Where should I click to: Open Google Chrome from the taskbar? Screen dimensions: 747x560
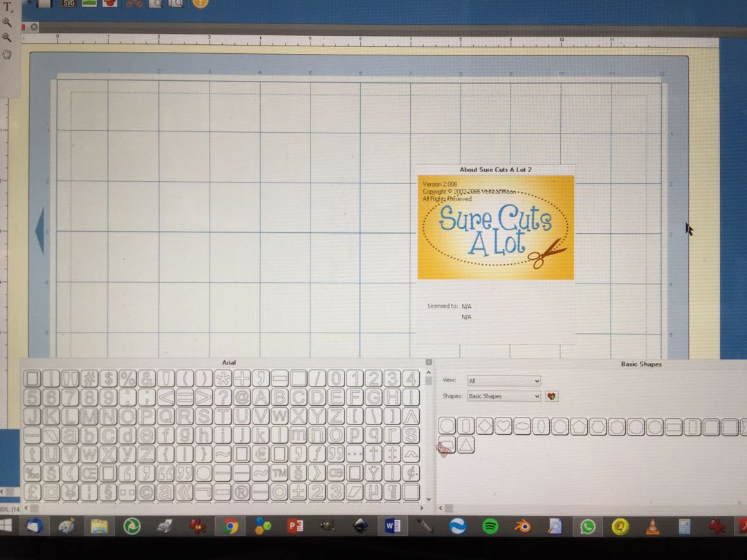[x=230, y=527]
